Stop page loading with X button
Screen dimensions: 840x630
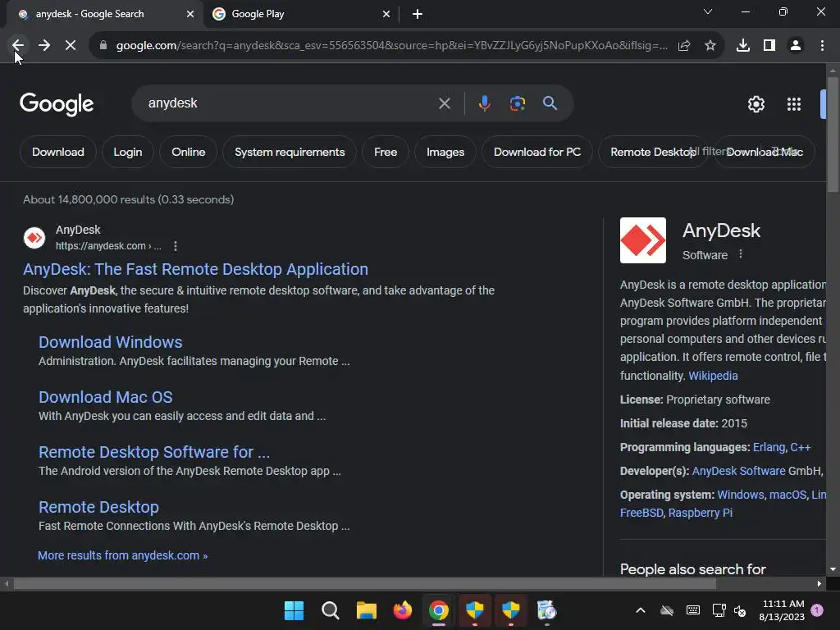point(71,46)
